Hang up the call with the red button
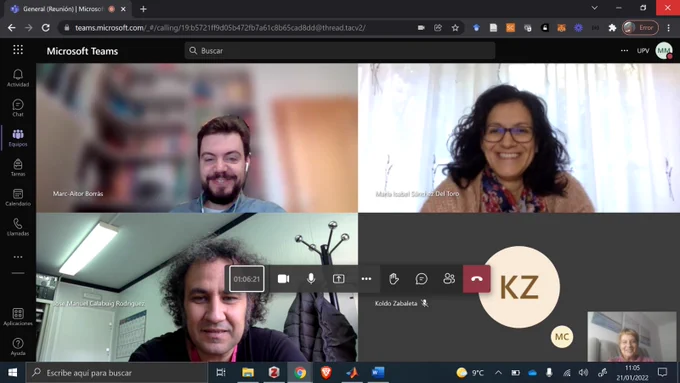680x383 pixels. [x=477, y=278]
